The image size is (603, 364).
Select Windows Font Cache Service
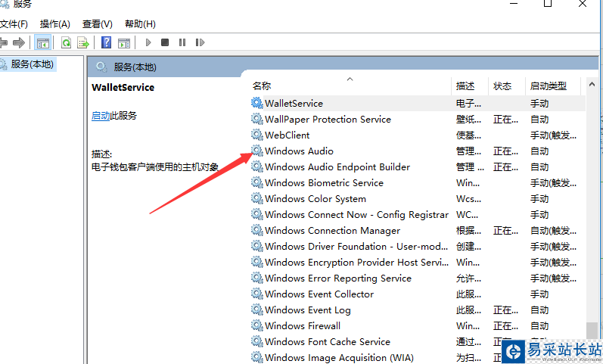[x=418, y=342]
